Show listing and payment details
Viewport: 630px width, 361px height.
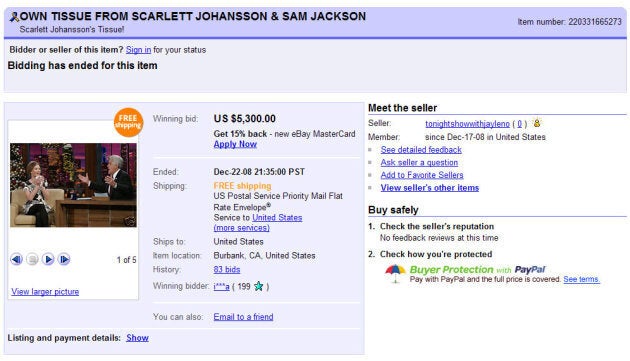pos(137,338)
